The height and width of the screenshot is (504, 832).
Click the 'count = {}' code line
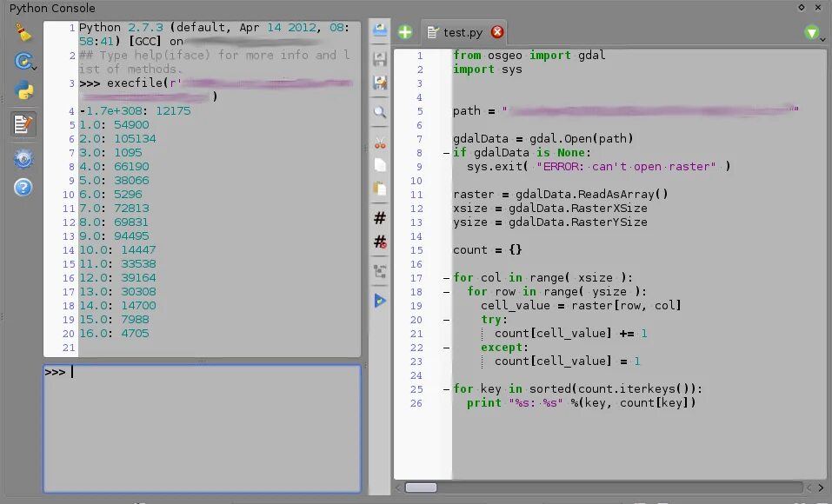click(487, 250)
